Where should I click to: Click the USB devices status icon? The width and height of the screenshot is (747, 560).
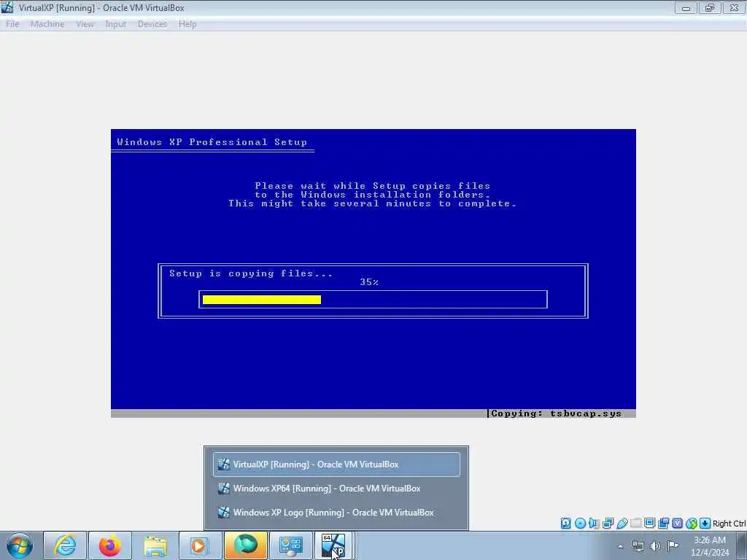point(622,524)
